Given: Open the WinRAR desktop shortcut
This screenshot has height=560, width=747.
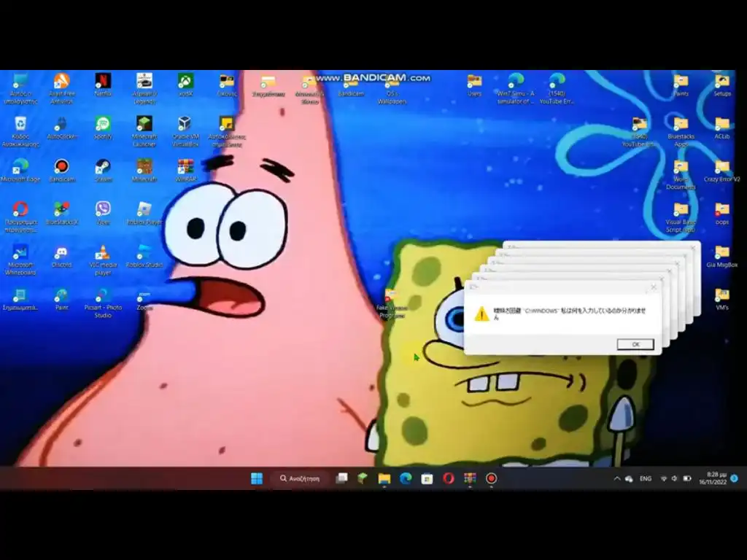Looking at the screenshot, I should coord(185,171).
